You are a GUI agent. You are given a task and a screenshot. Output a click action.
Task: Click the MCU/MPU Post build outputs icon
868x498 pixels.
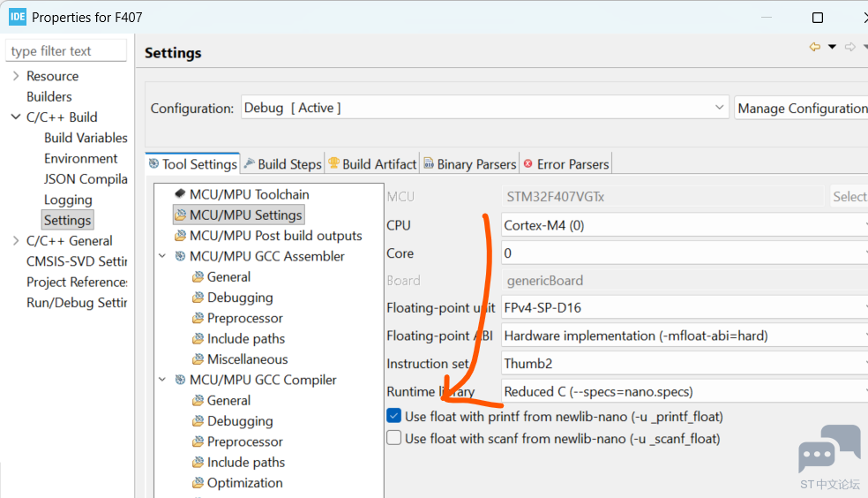[181, 236]
